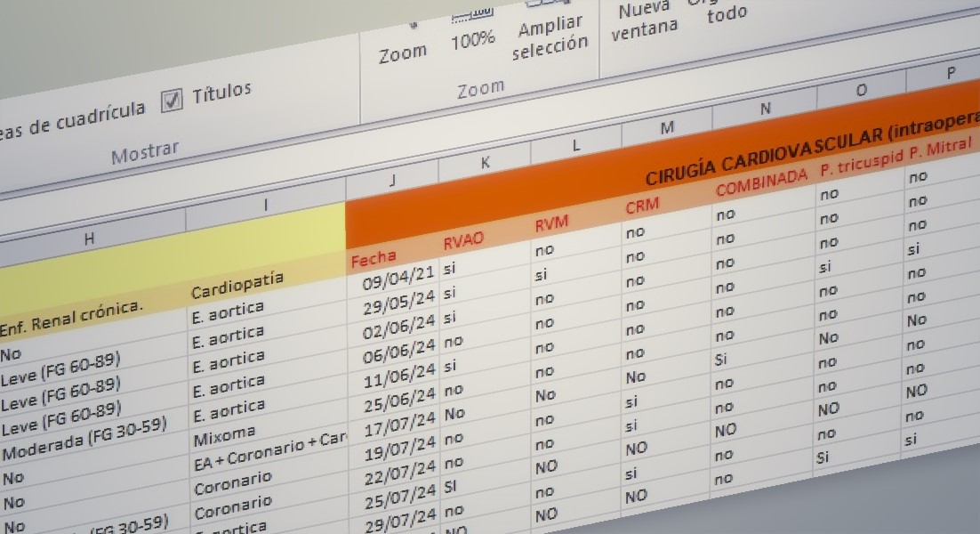This screenshot has height=534, width=980.
Task: Click the P. Mitral header cell
Action: coord(941,149)
